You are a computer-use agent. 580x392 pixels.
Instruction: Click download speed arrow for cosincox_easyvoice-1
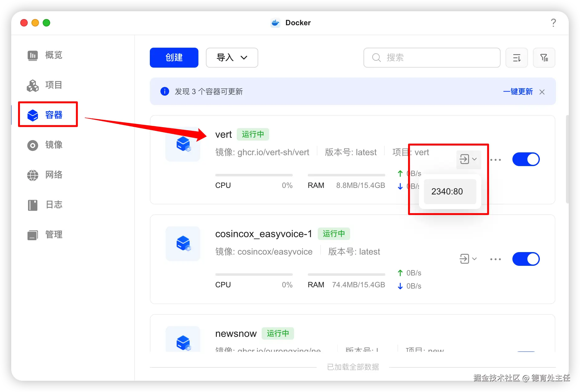pyautogui.click(x=400, y=286)
